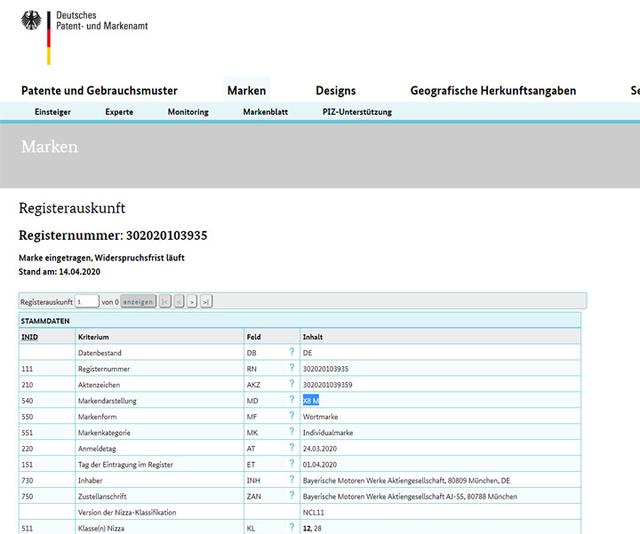Open help for Markenform MF field
The width and height of the screenshot is (640, 534).
[292, 416]
